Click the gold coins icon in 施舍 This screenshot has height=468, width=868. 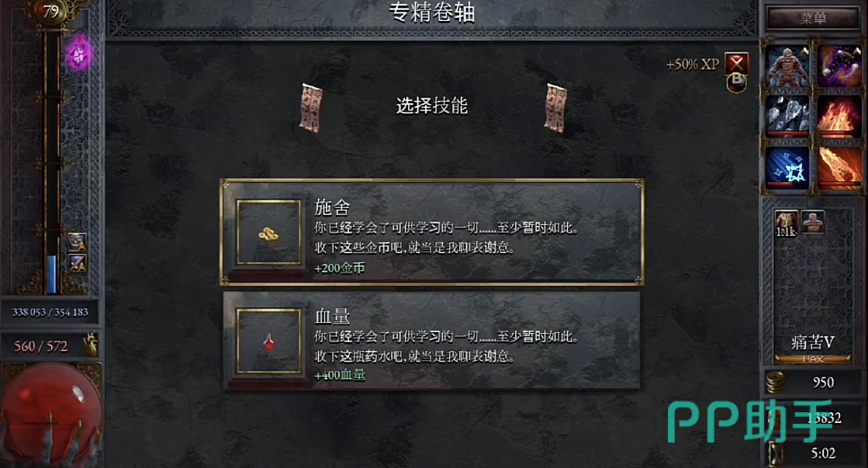click(x=268, y=234)
